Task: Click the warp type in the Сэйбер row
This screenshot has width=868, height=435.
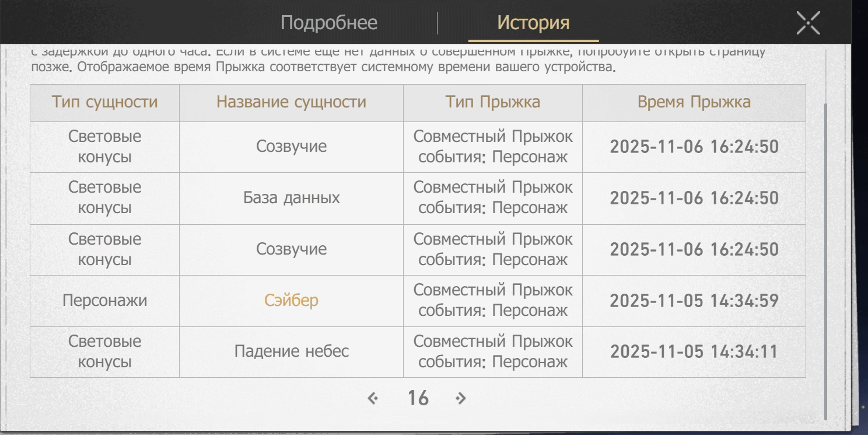Action: [x=493, y=301]
